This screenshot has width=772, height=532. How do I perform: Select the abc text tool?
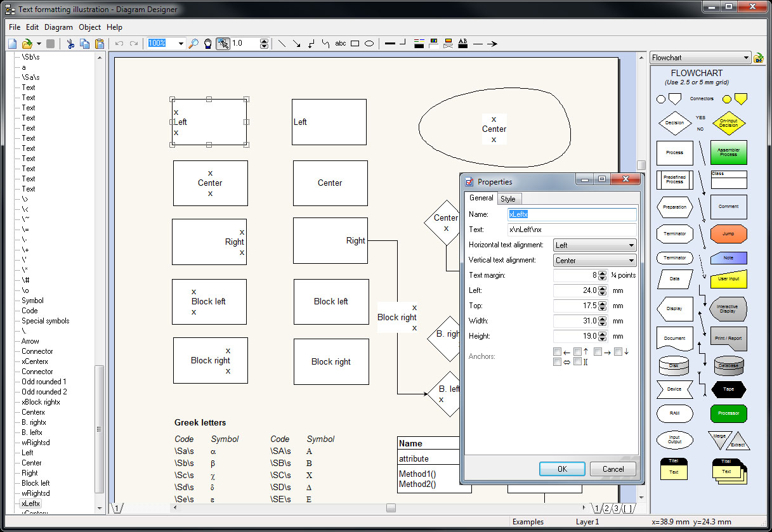341,44
